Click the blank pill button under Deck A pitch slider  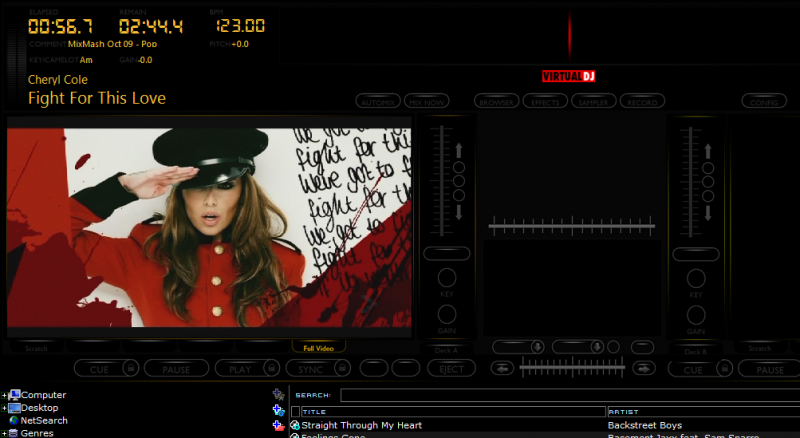(447, 253)
